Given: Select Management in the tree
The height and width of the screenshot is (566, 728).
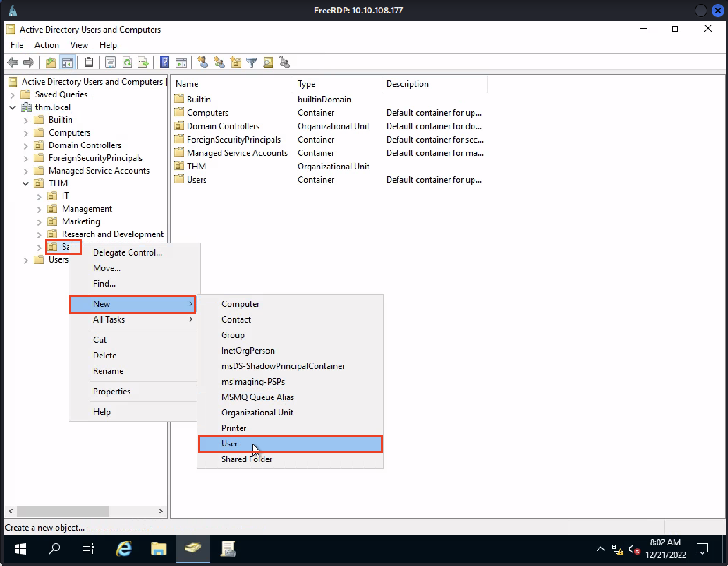Looking at the screenshot, I should 87,209.
